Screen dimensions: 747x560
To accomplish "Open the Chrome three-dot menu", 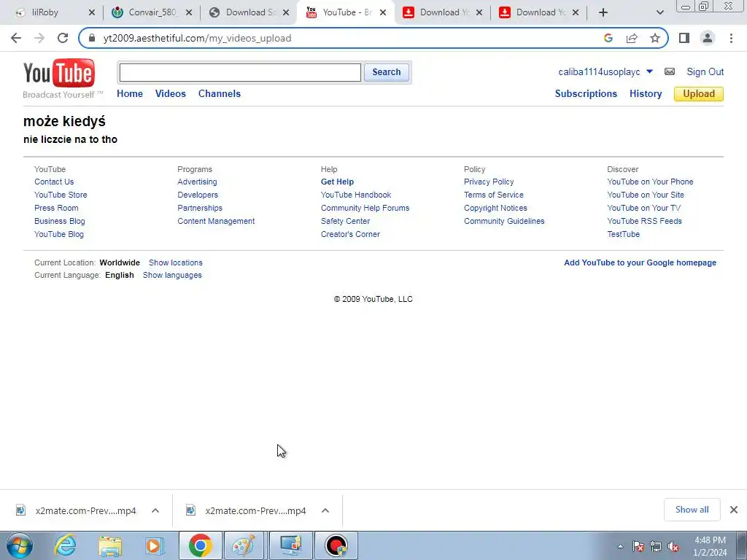I will coord(731,38).
